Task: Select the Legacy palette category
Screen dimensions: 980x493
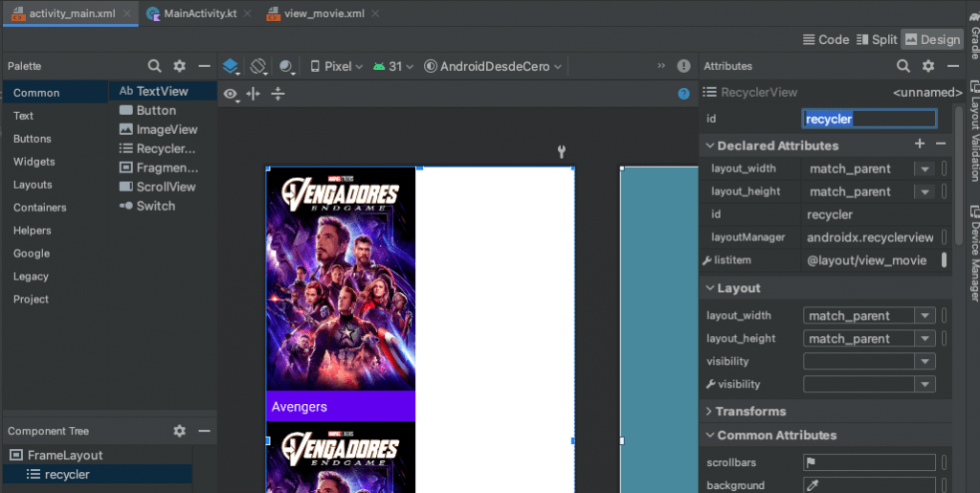Action: (56, 277)
